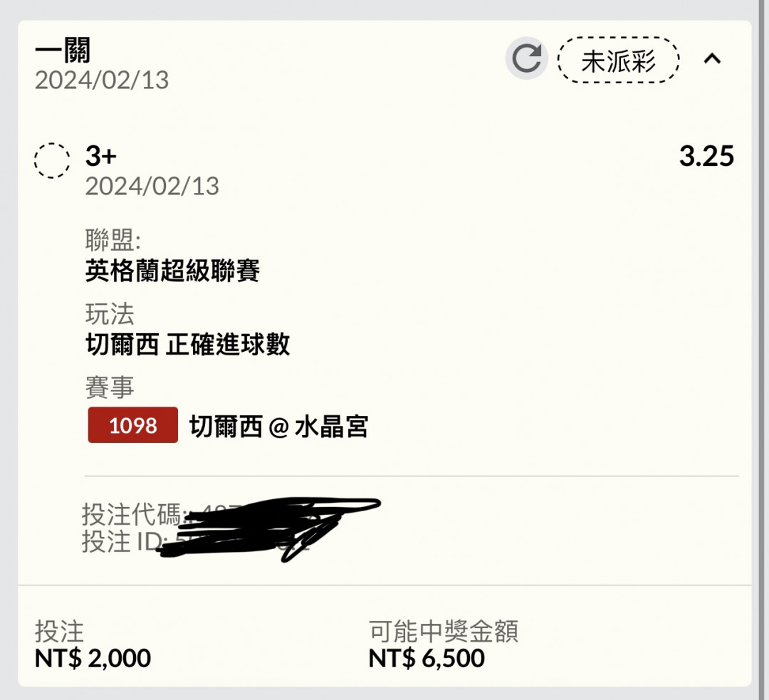Click the 可能中獎金額 label

click(443, 631)
